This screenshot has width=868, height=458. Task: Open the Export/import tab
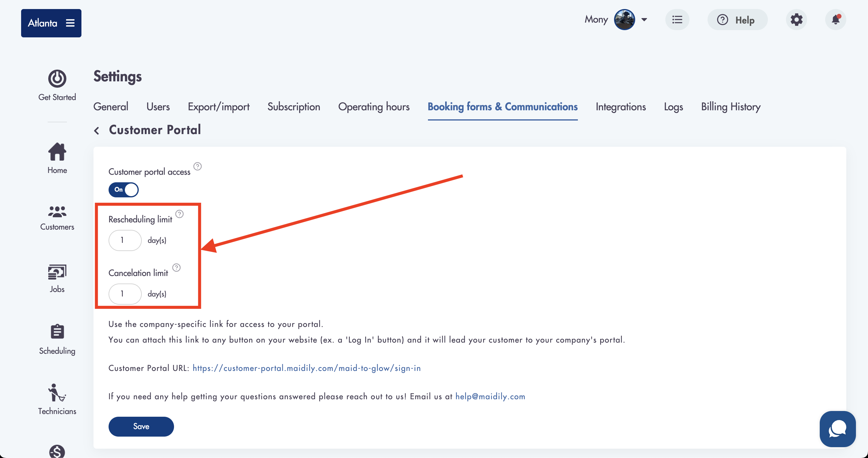tap(219, 107)
